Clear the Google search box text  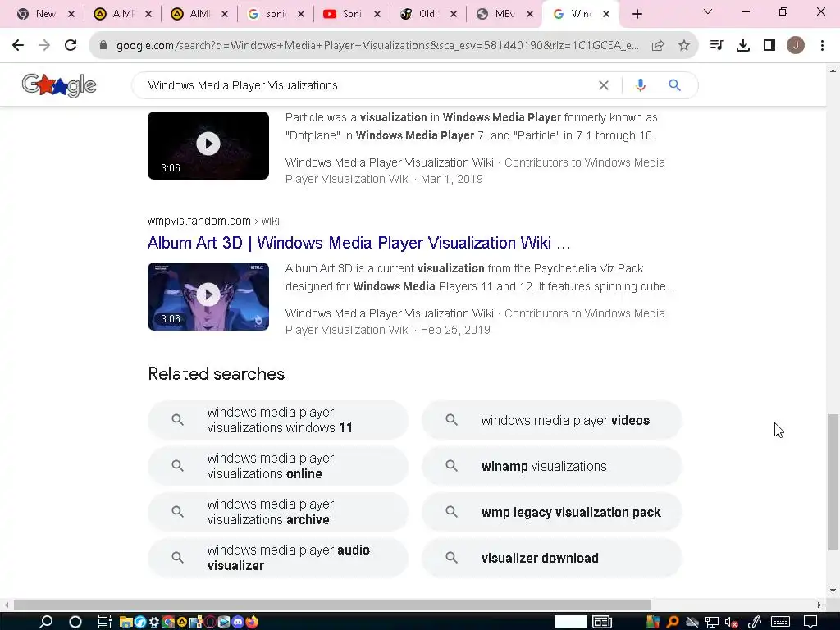[x=604, y=85]
